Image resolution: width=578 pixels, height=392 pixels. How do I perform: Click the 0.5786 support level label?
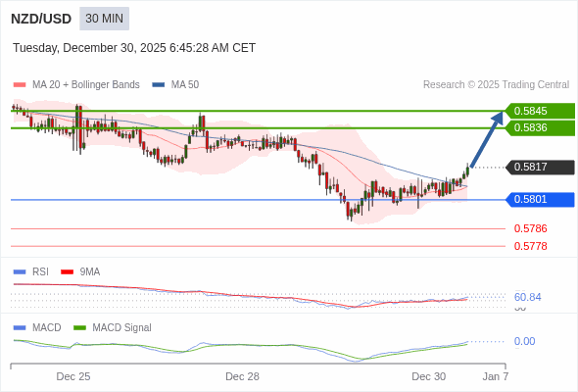[x=530, y=228]
